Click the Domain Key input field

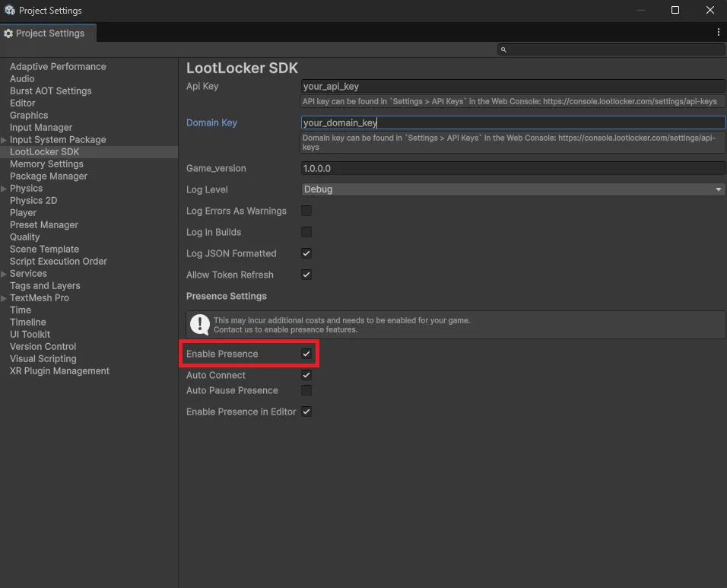[x=513, y=122]
